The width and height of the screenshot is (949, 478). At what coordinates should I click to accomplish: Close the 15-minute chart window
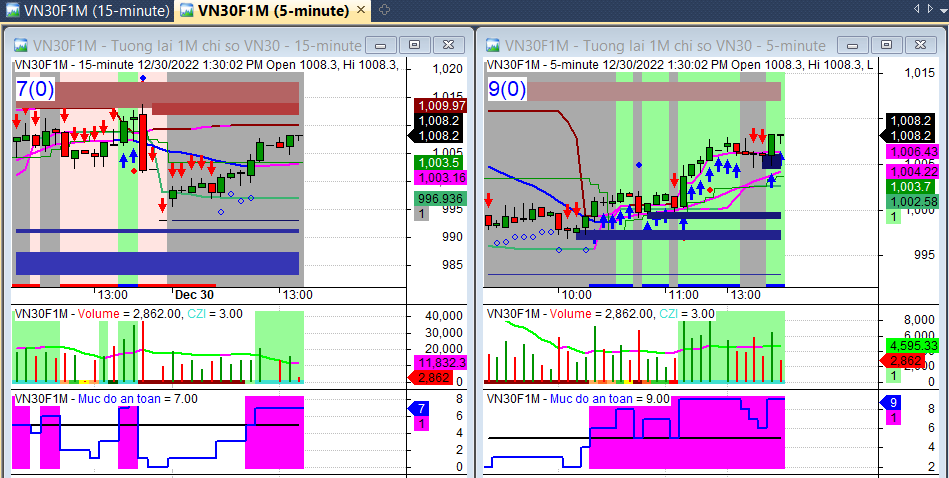(x=448, y=45)
